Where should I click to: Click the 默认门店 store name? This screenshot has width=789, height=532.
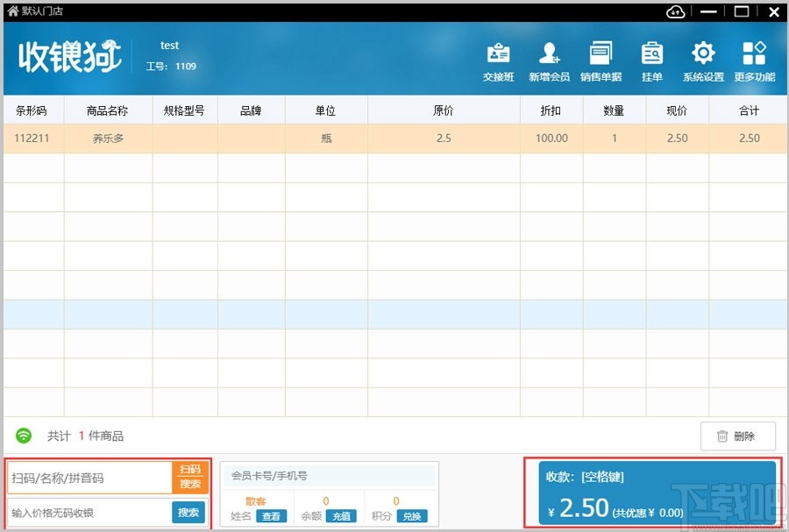pyautogui.click(x=42, y=11)
